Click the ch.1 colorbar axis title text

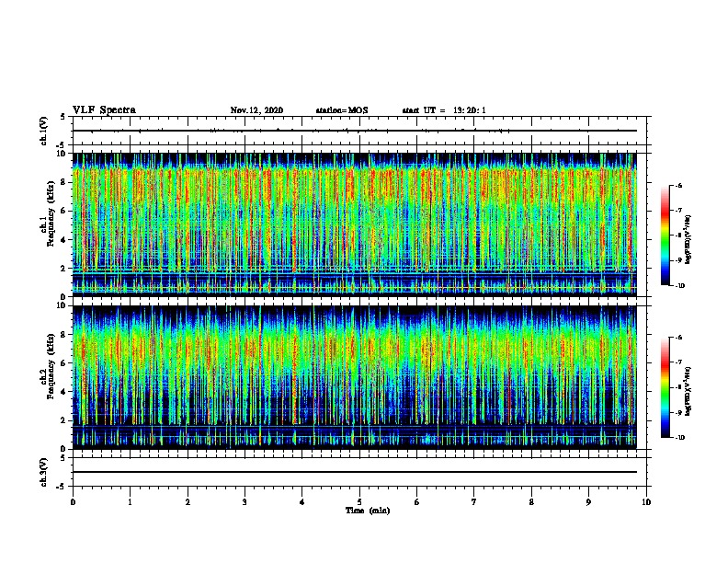pyautogui.click(x=688, y=239)
